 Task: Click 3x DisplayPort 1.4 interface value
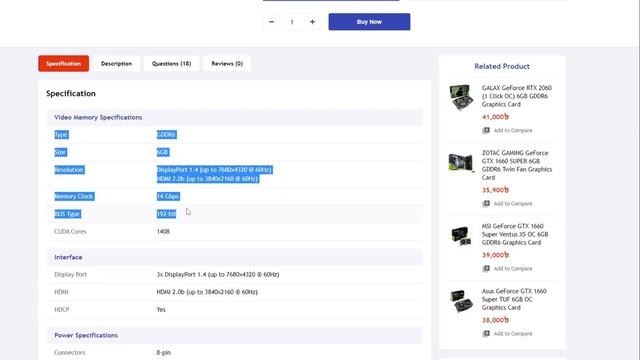click(x=218, y=275)
